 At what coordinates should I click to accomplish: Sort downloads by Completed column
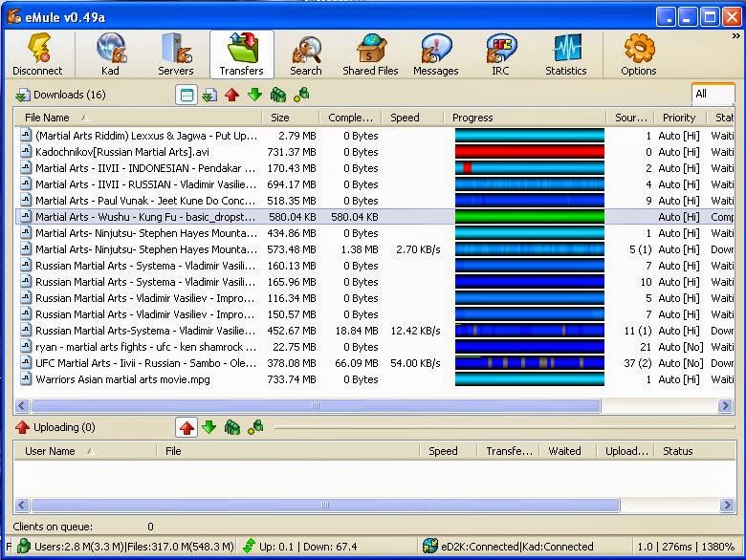[x=350, y=118]
